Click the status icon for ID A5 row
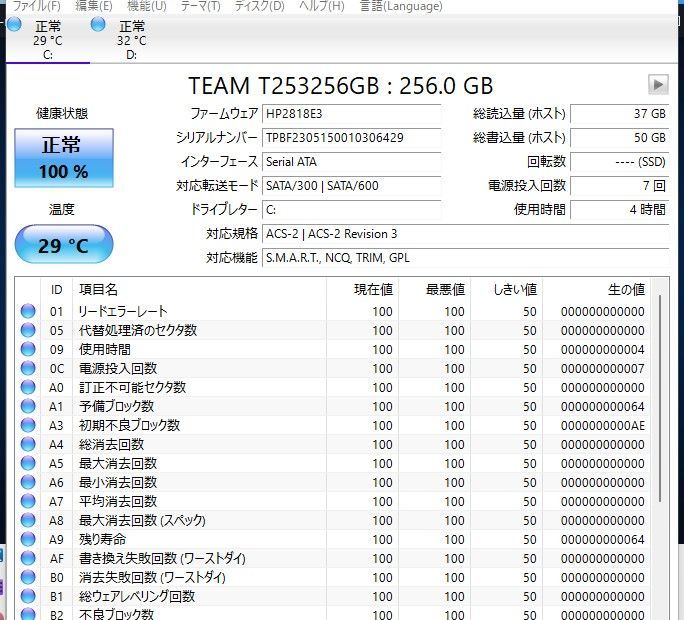 pos(28,463)
